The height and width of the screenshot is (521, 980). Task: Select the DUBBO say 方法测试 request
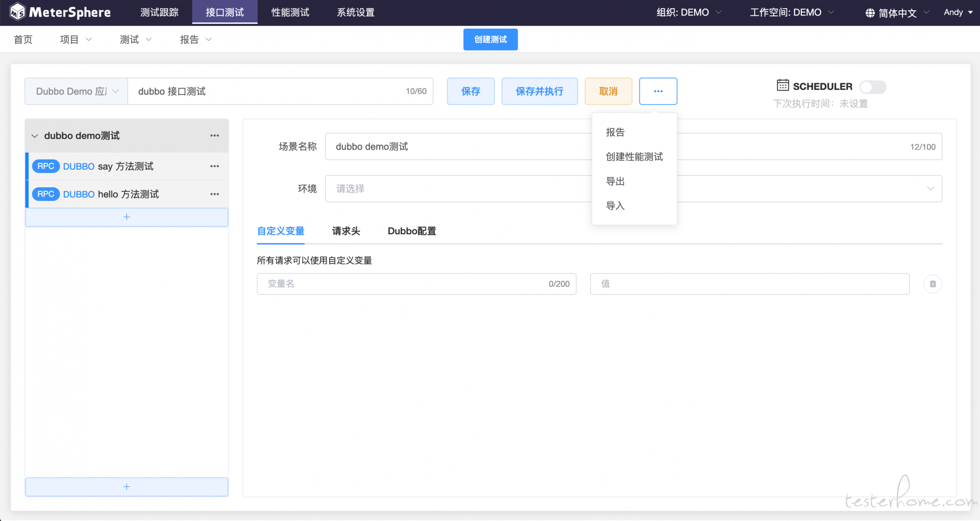[127, 166]
